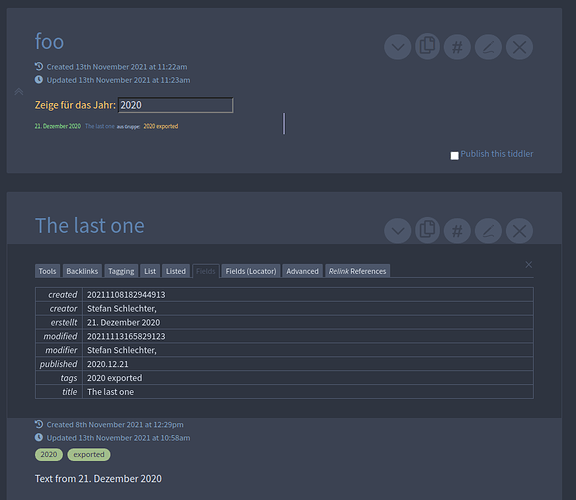Image resolution: width=576 pixels, height=500 pixels.
Task: Fold the foo tiddler using double-chevron icon
Action: coord(19,91)
